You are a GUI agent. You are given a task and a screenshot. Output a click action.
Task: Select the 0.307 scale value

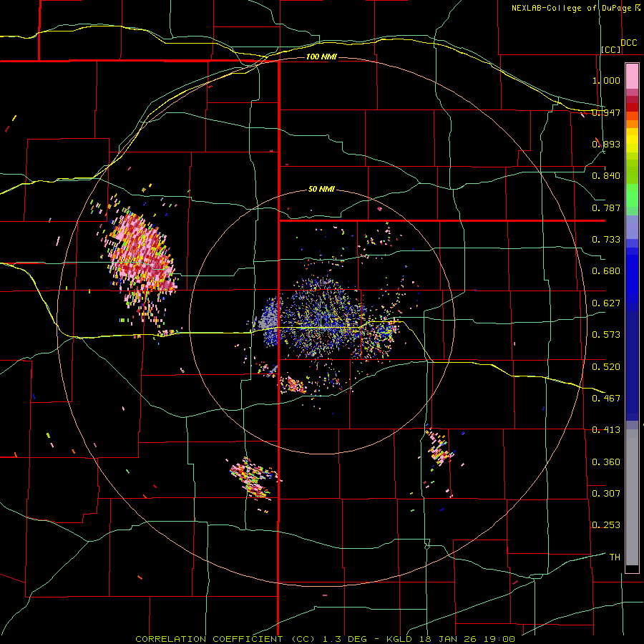606,494
